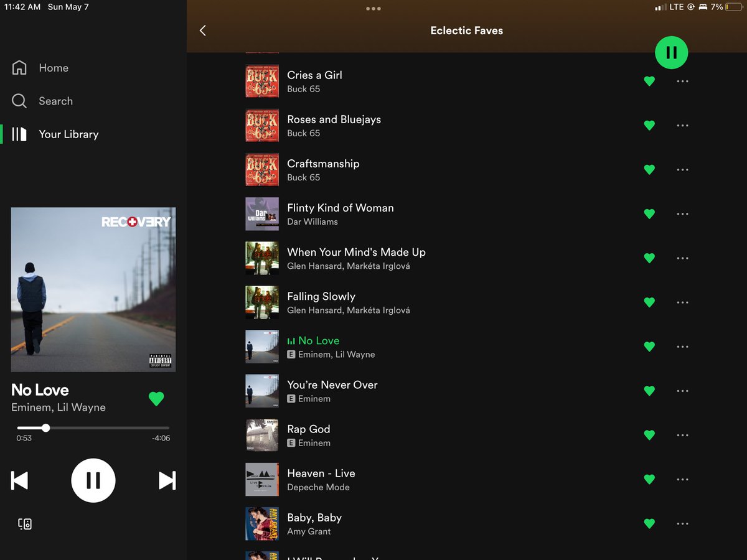Toggle heart on No Love playlist row
This screenshot has height=560, width=747.
coord(649,347)
